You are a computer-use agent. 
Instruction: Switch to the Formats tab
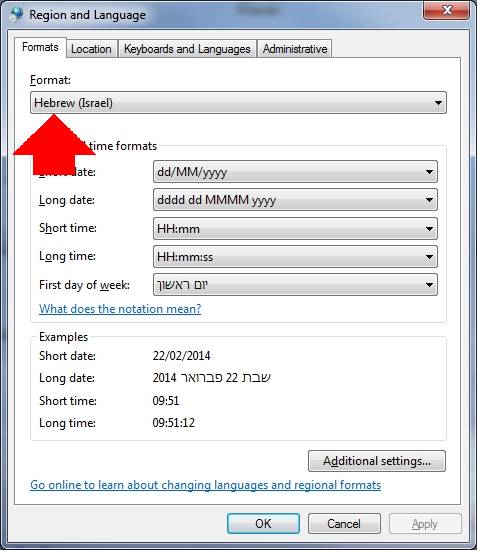click(40, 47)
